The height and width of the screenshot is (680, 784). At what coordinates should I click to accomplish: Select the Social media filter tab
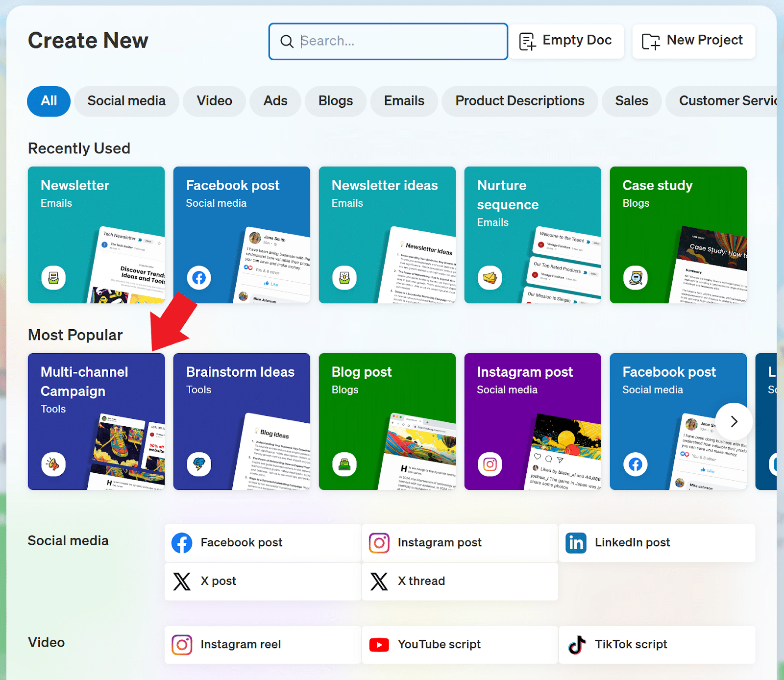coord(126,101)
